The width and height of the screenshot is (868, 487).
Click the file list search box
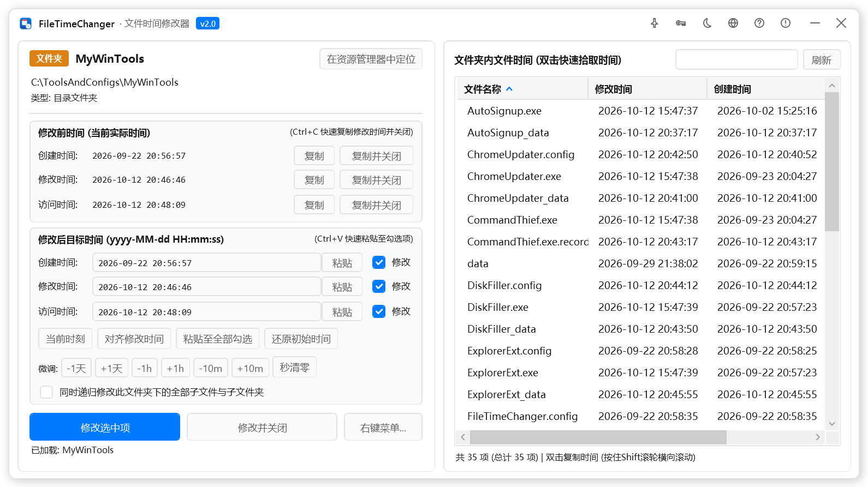736,59
